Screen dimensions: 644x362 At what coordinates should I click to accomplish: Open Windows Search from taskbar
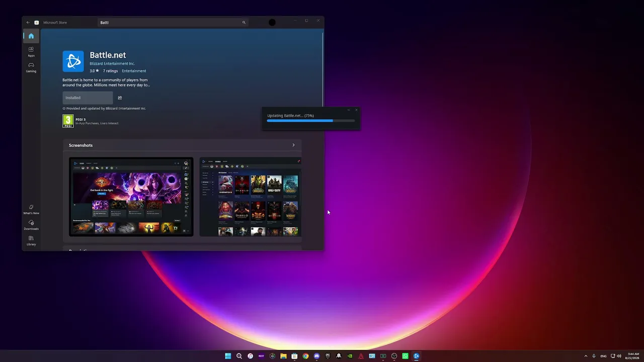pyautogui.click(x=239, y=356)
